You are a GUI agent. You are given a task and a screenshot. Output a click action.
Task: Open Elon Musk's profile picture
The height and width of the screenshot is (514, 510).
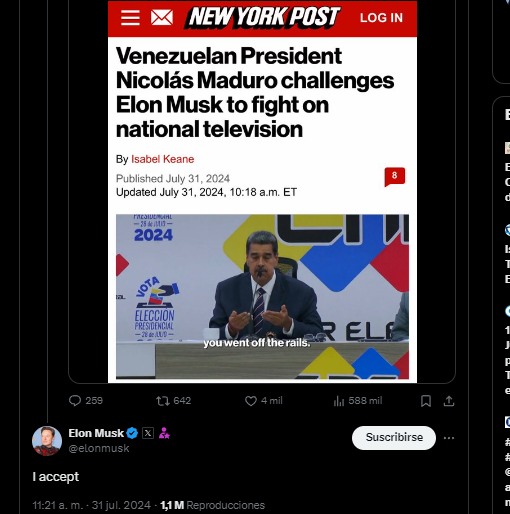click(47, 441)
